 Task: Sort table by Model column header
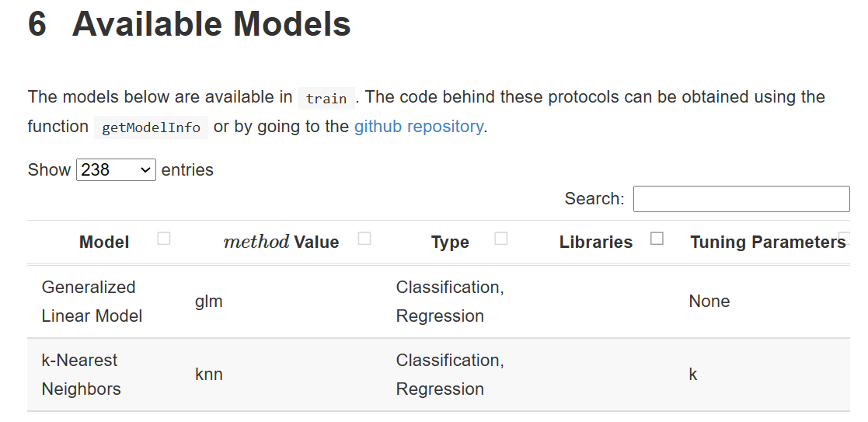(x=104, y=242)
